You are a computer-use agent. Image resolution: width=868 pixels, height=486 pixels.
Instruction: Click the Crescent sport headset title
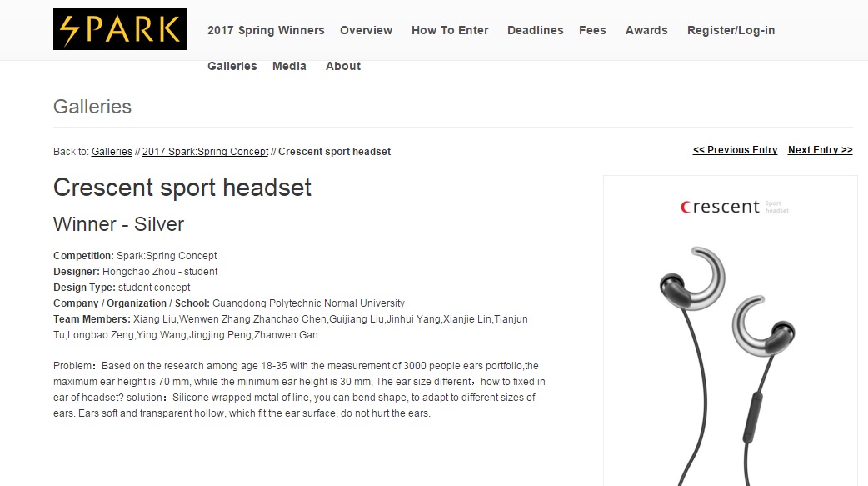pos(182,188)
